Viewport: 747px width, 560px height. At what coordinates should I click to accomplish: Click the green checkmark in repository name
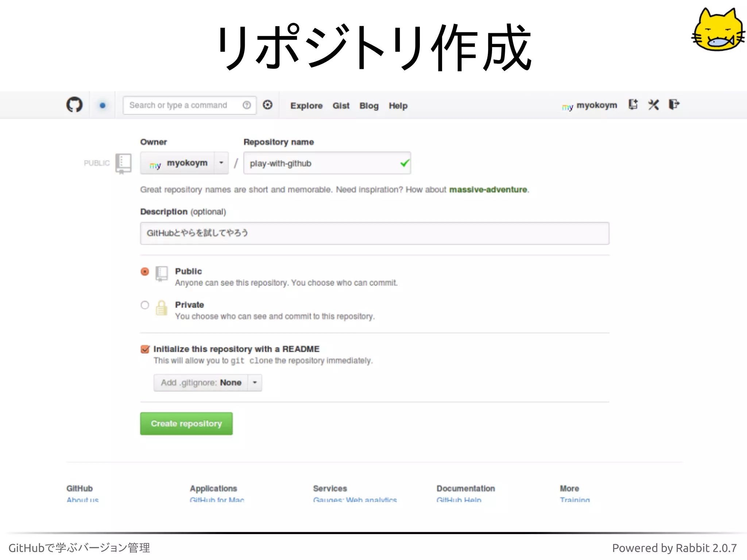[x=405, y=163]
